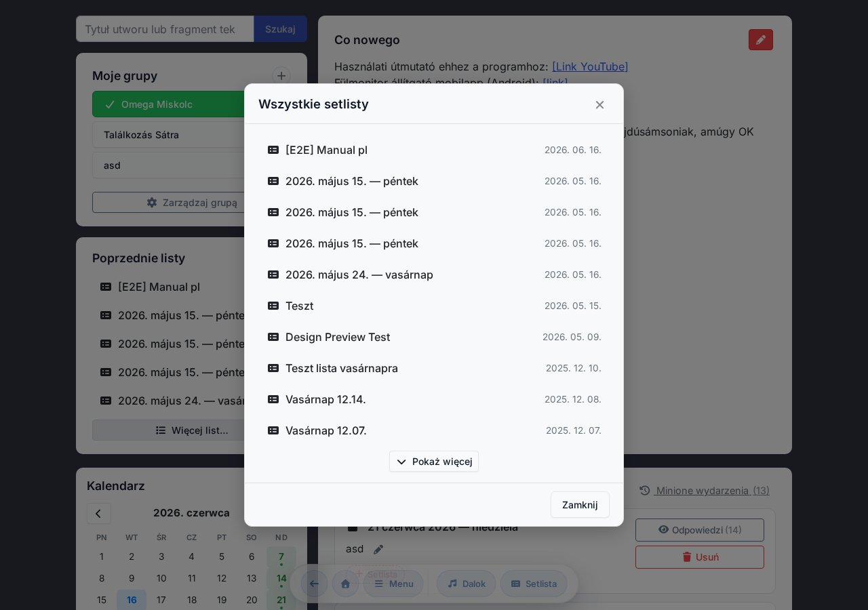Edit Co nowego with red pencil icon

tap(761, 40)
